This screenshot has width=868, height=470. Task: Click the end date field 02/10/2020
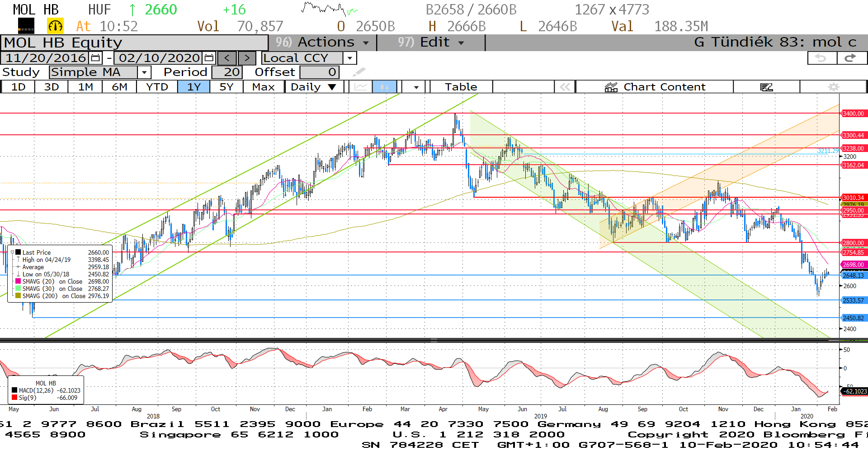point(159,58)
